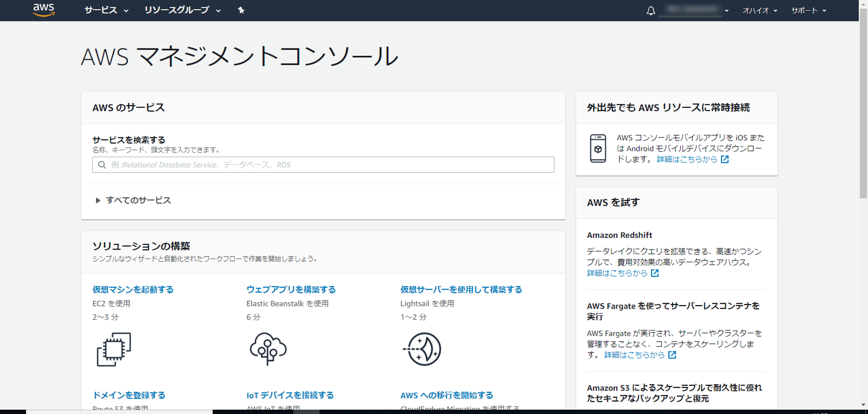Open the オハイオ region selector
The width and height of the screenshot is (868, 414).
[x=759, y=11]
